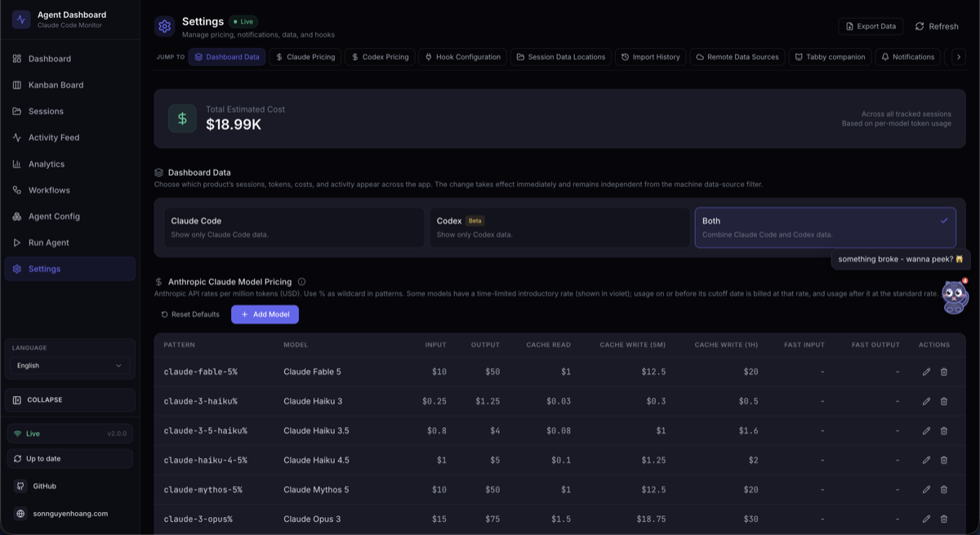Edit the claude-3-haiku% row
The height and width of the screenshot is (535, 980).
(x=926, y=401)
